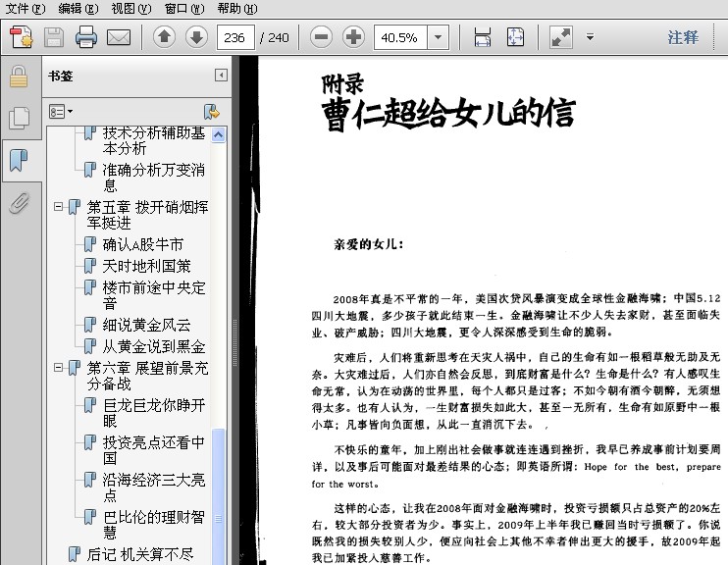This screenshot has width=728, height=565.
Task: Select bookmark 技术分析辅助基本分析
Action: pyautogui.click(x=154, y=140)
